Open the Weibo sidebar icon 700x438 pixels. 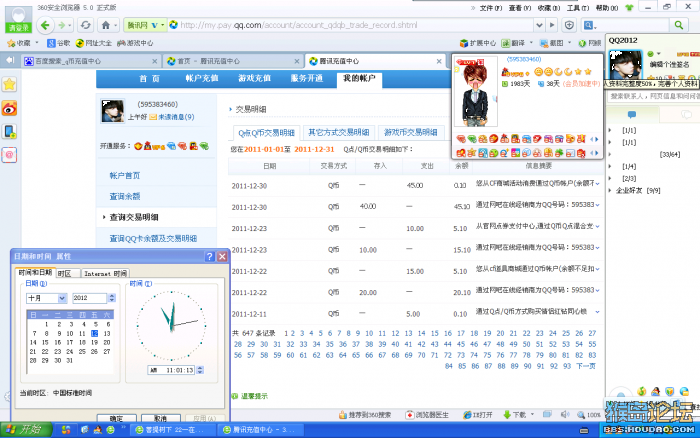(9, 108)
